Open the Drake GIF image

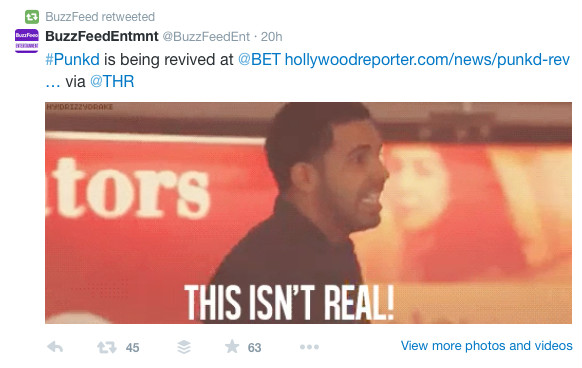click(308, 213)
